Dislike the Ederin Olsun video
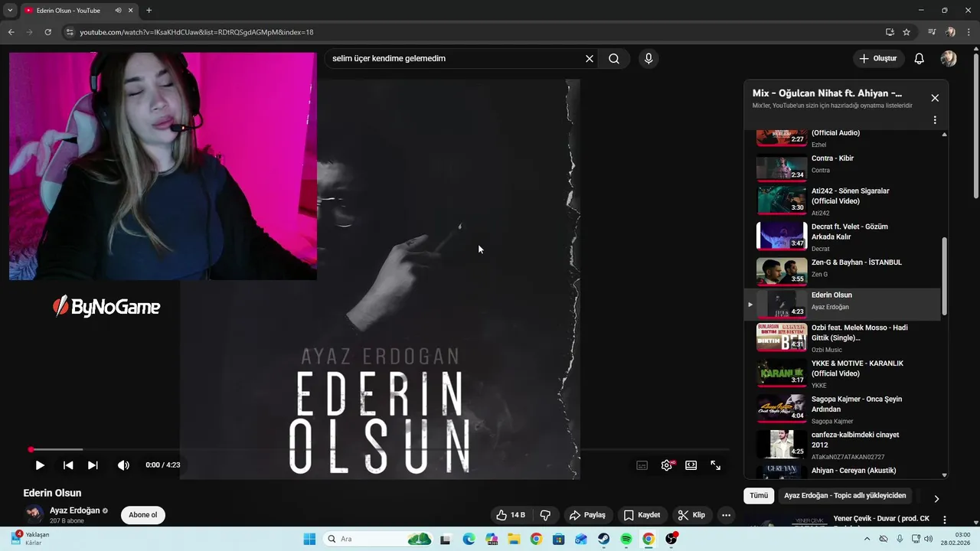This screenshot has width=980, height=551. 545,515
